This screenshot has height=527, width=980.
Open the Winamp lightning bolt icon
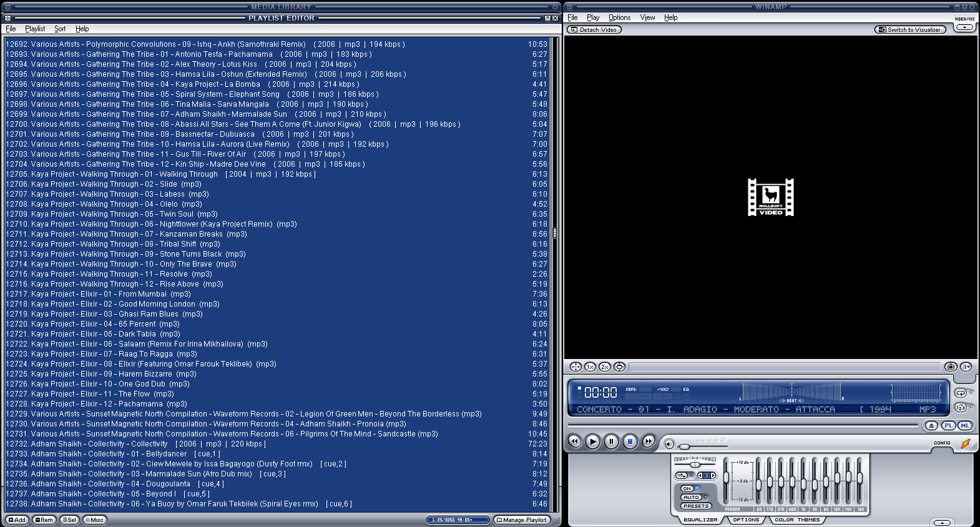pos(965,444)
